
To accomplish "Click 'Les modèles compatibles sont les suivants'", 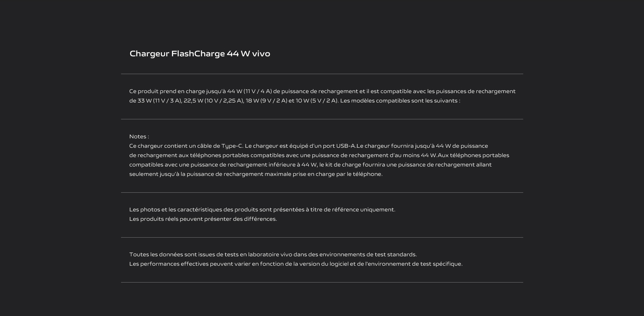I will pos(398,101).
